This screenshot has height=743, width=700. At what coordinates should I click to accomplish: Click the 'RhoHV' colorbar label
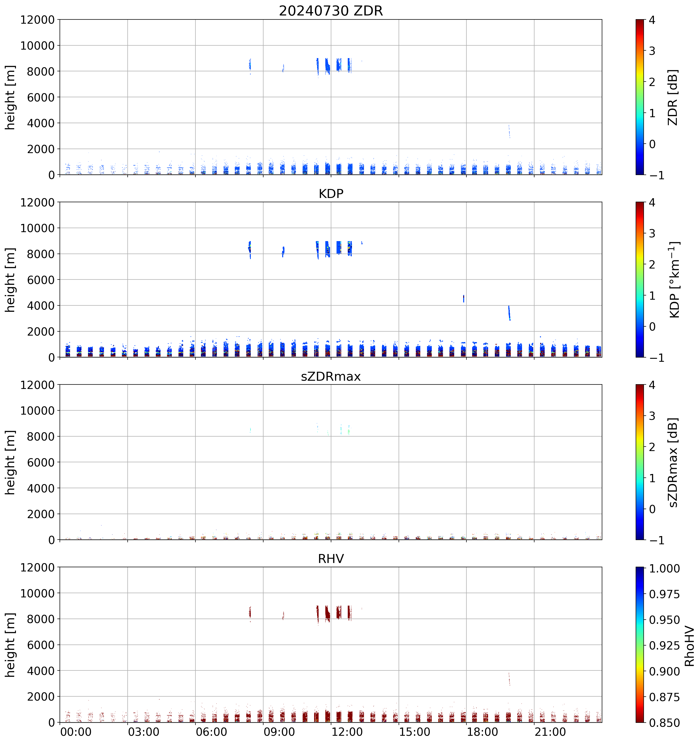689,646
